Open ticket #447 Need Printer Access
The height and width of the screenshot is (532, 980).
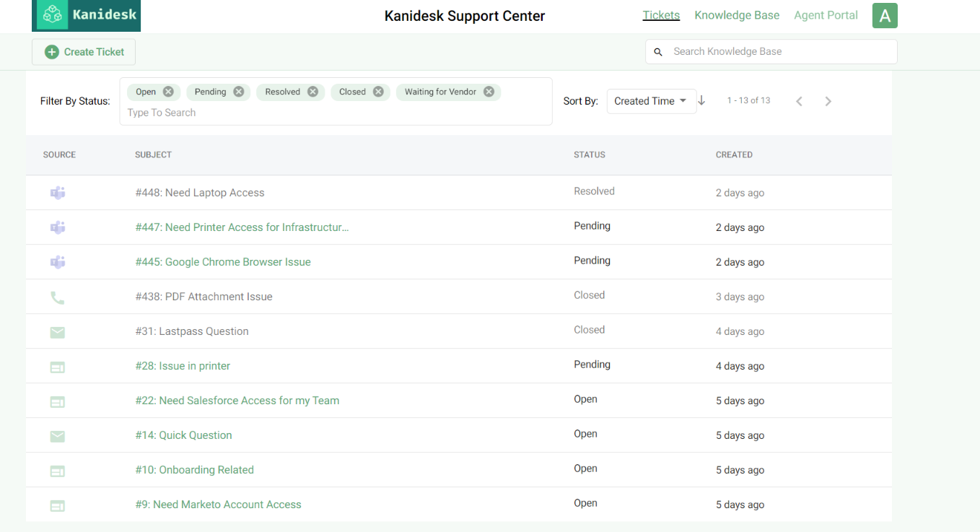242,227
